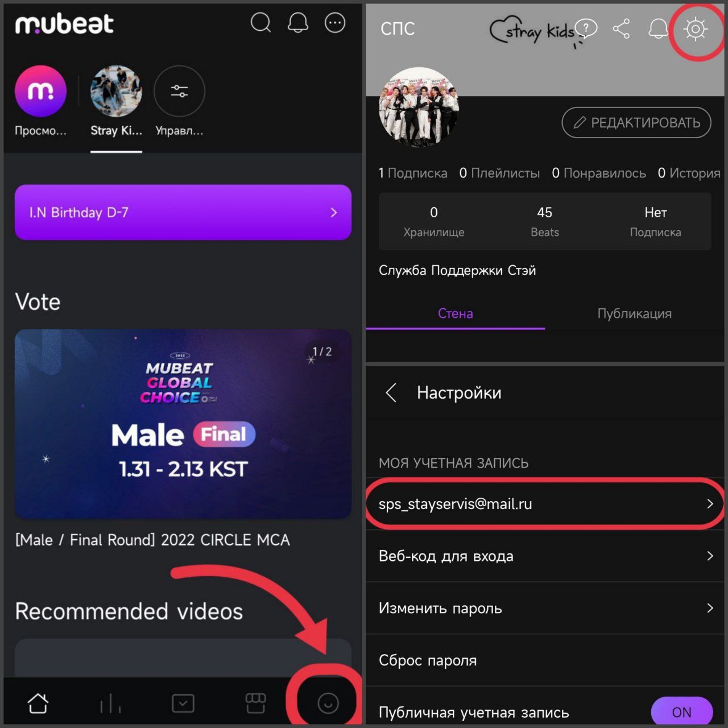
Task: Open the shop store icon in bottom bar
Action: (255, 704)
